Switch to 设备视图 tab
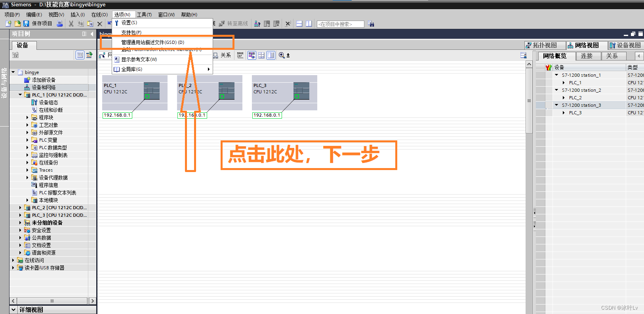The width and height of the screenshot is (644, 314). [x=625, y=45]
